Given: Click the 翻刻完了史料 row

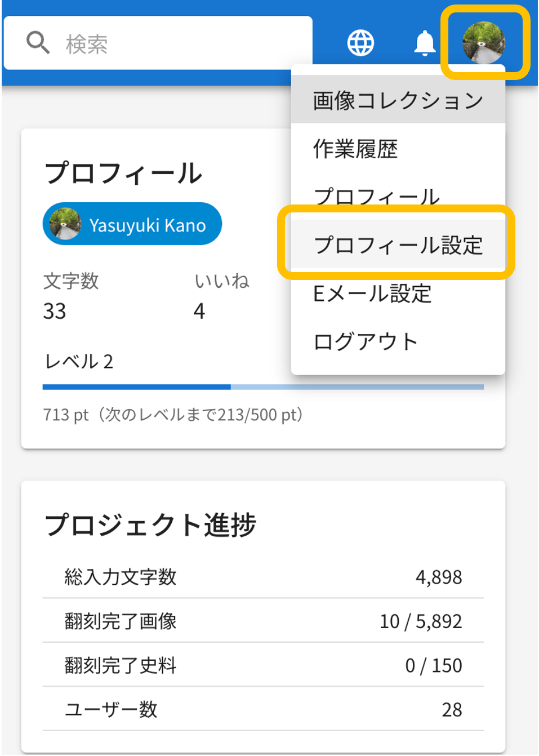Looking at the screenshot, I should point(263,665).
